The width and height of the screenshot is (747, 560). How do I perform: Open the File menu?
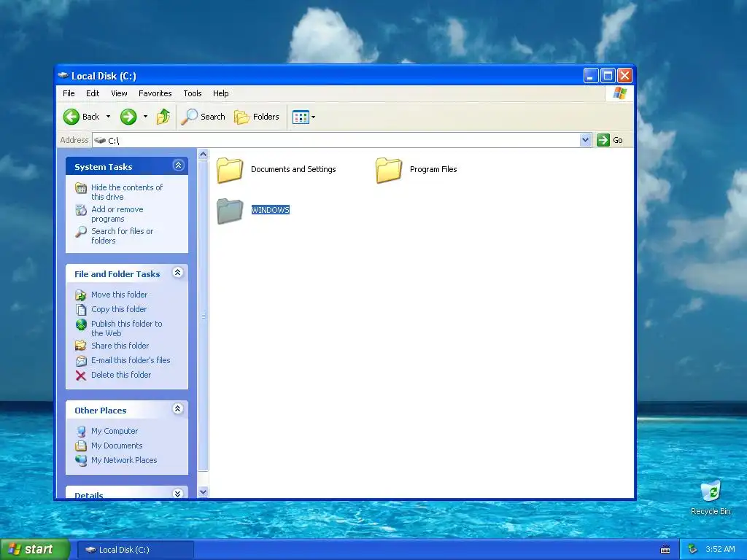click(69, 93)
